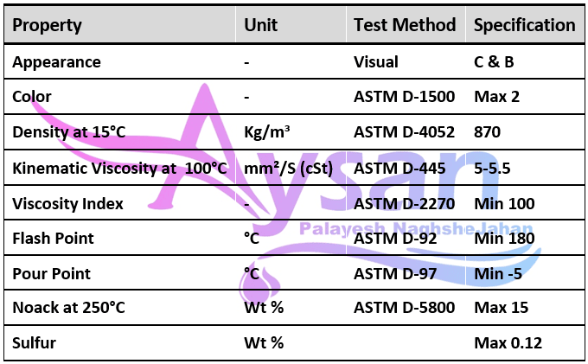Click the ASTM D-1500 test method cell

coord(404,97)
